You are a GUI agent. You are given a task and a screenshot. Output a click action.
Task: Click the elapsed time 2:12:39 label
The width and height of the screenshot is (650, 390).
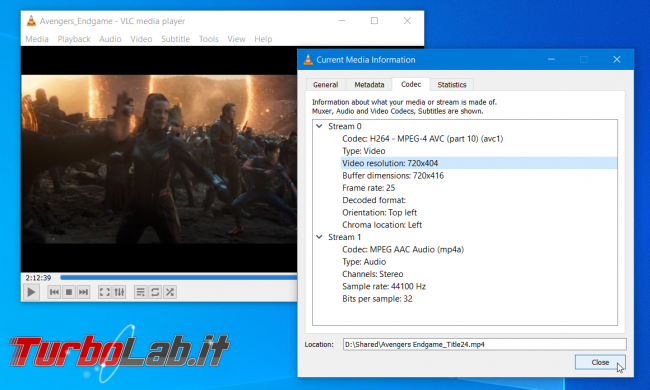pos(38,278)
